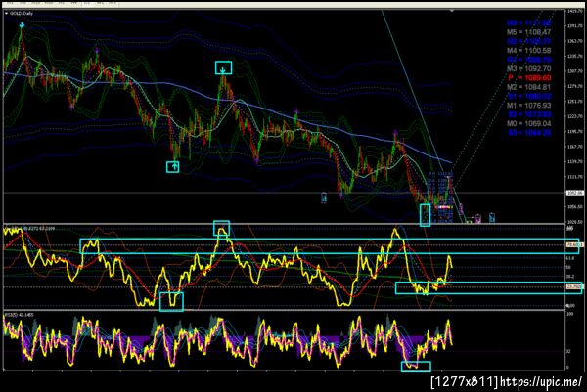Click the 32 level on RSI axis
The image size is (587, 392).
568,352
